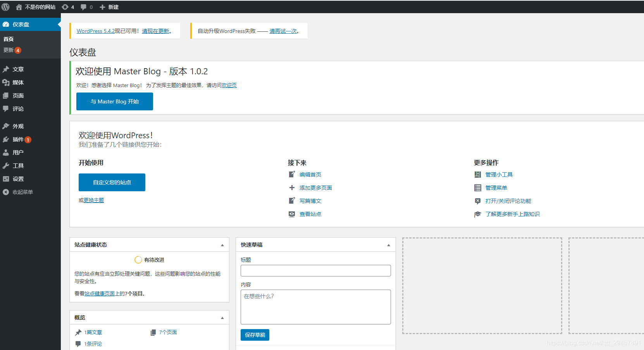Click the edit icon beside 编辑首页
The image size is (644, 350).
[x=292, y=174]
